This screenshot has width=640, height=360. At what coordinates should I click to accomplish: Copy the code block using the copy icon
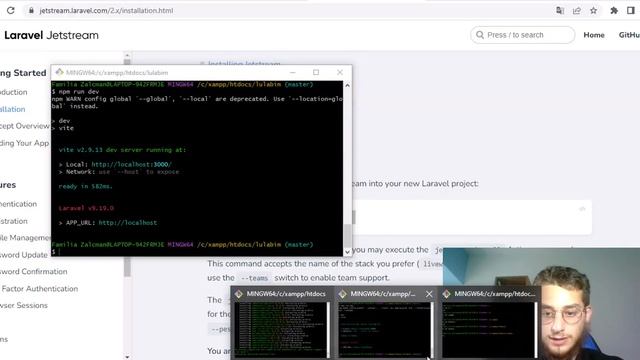pyautogui.click(x=582, y=209)
